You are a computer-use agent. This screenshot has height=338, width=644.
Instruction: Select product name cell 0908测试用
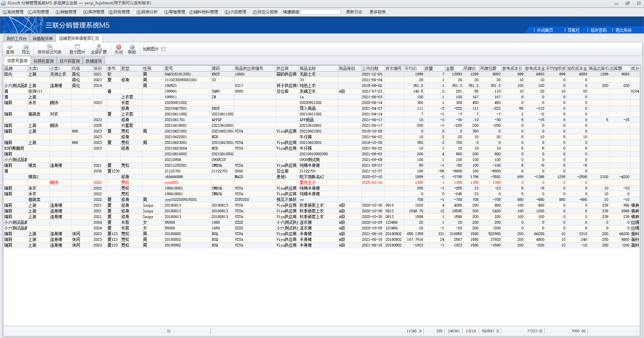click(x=319, y=160)
